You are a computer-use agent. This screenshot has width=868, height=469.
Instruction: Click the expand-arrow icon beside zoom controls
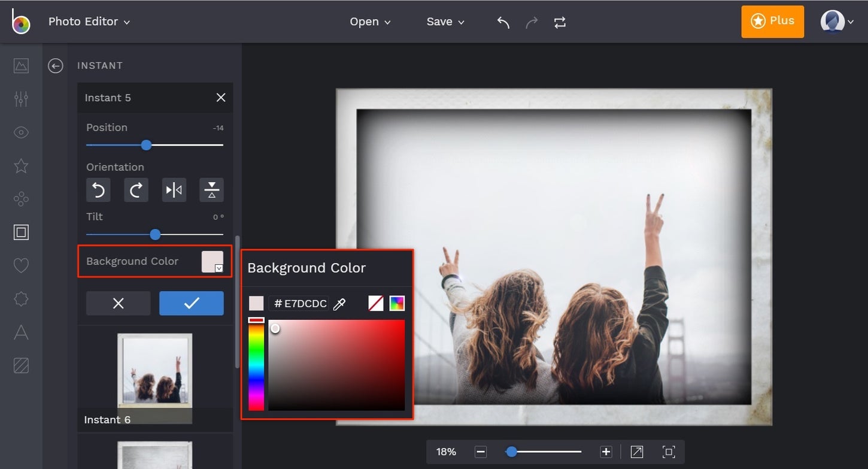coord(637,452)
